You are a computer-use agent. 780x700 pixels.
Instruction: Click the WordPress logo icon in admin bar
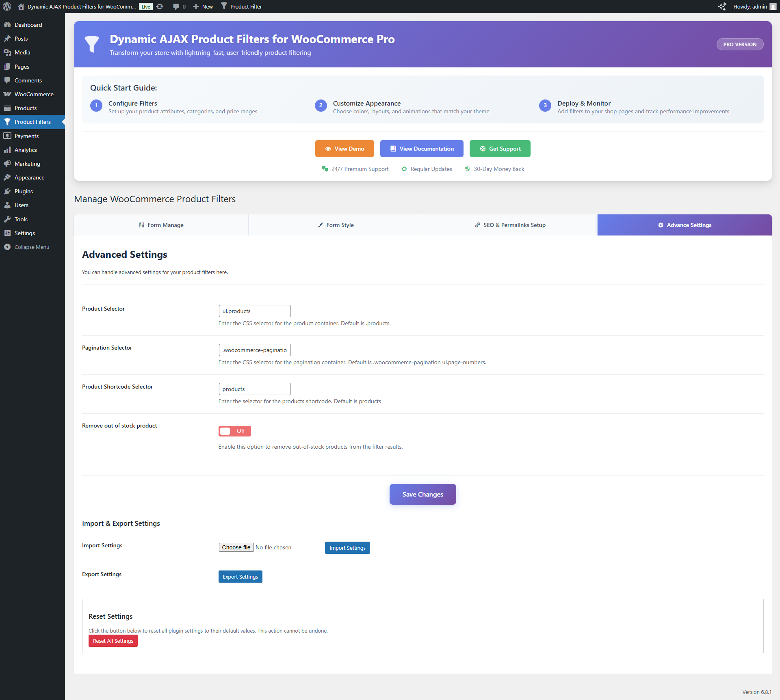click(x=7, y=6)
